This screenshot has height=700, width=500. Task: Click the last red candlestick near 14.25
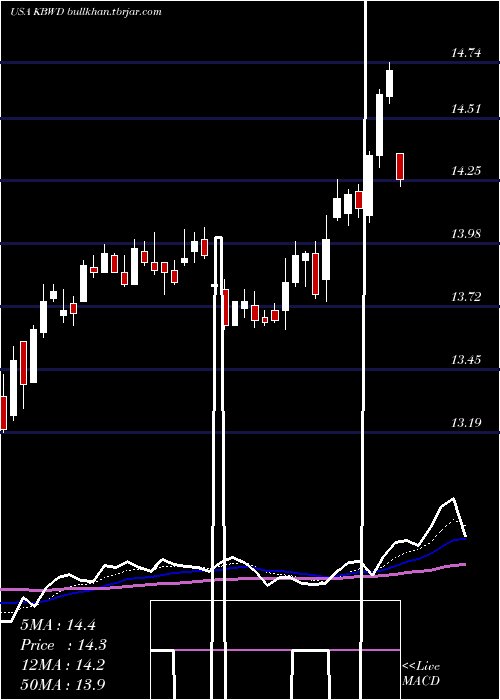click(x=400, y=167)
